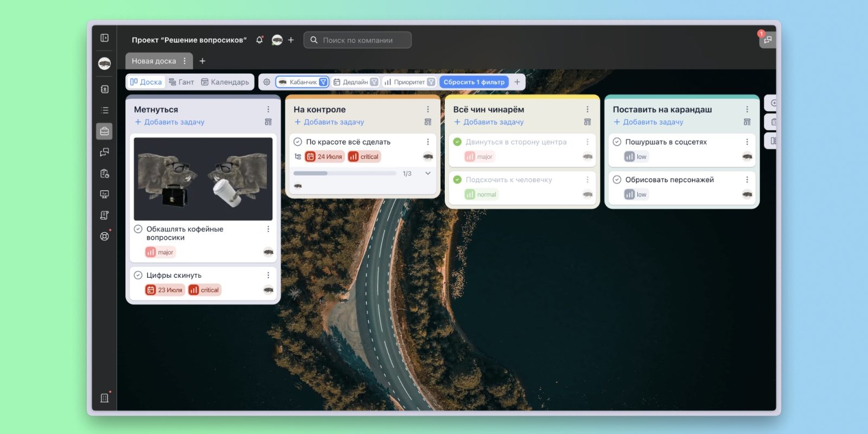This screenshot has height=434, width=868.
Task: Click critical priority tag on Цифры скинуть
Action: point(205,290)
